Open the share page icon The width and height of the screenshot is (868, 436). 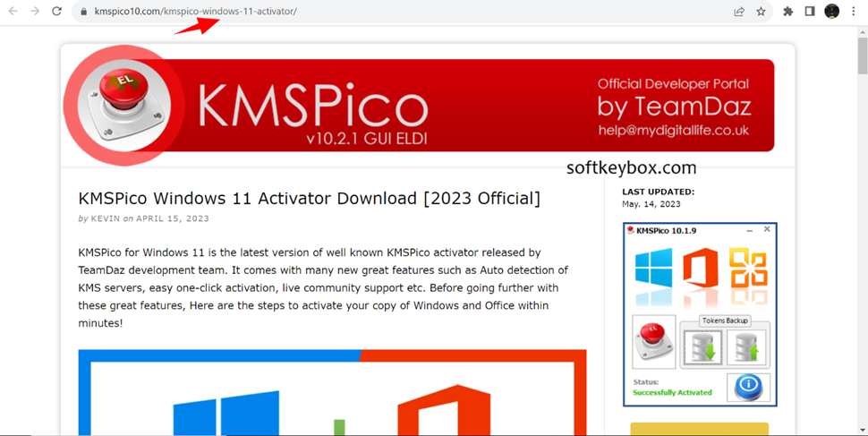pos(739,11)
